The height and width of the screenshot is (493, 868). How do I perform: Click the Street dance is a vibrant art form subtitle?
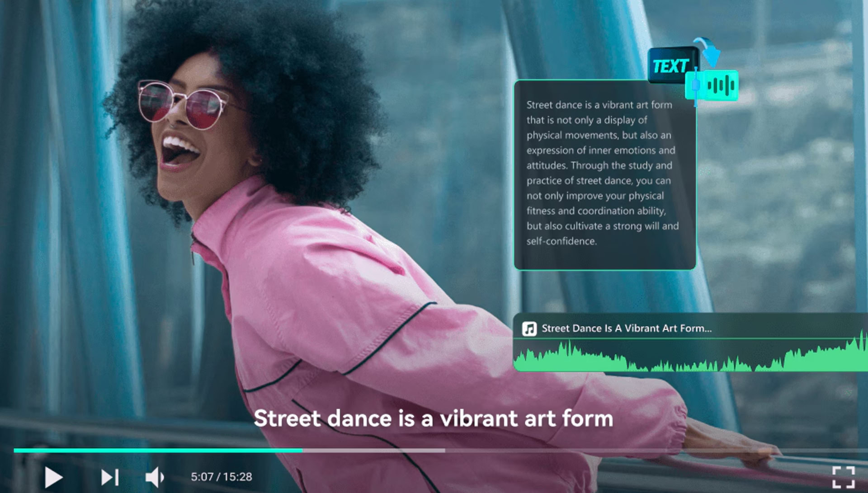(x=433, y=418)
